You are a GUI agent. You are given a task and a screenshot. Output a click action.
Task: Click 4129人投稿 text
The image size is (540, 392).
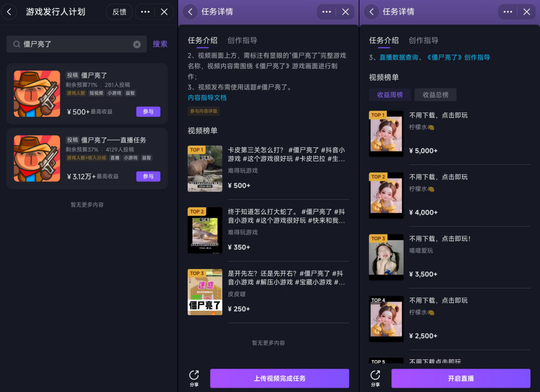pyautogui.click(x=120, y=149)
